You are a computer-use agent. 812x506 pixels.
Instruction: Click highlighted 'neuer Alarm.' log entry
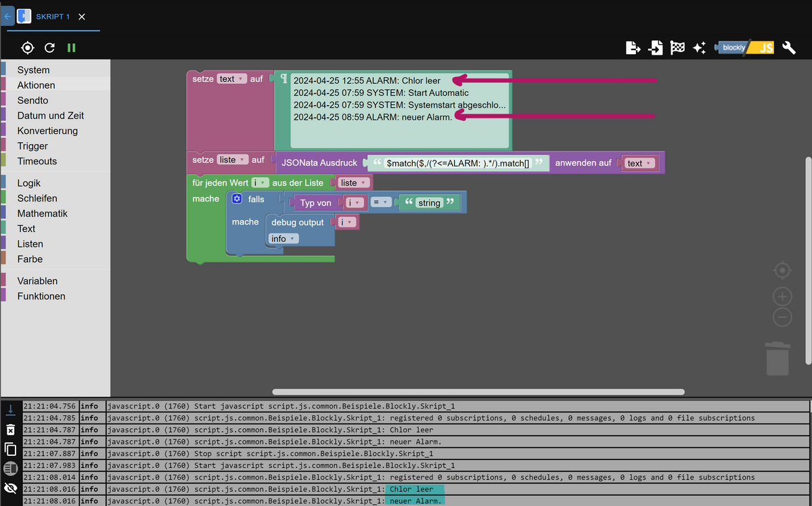point(415,501)
